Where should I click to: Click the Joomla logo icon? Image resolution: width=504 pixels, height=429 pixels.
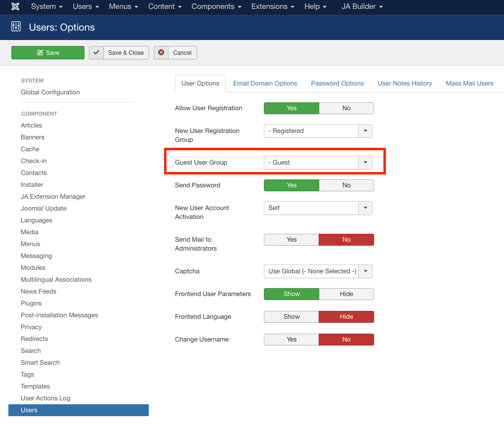[x=15, y=6]
